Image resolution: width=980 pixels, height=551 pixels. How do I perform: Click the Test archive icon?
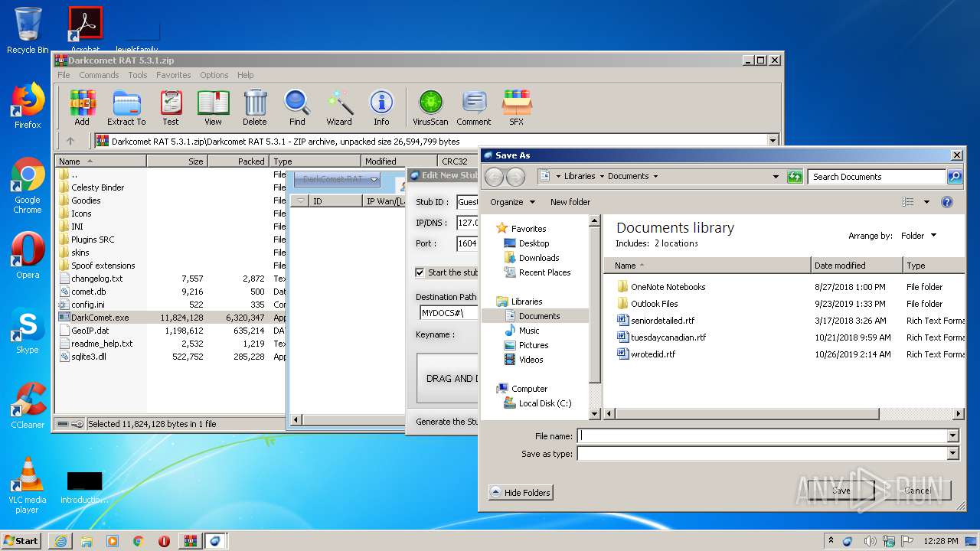tap(171, 108)
